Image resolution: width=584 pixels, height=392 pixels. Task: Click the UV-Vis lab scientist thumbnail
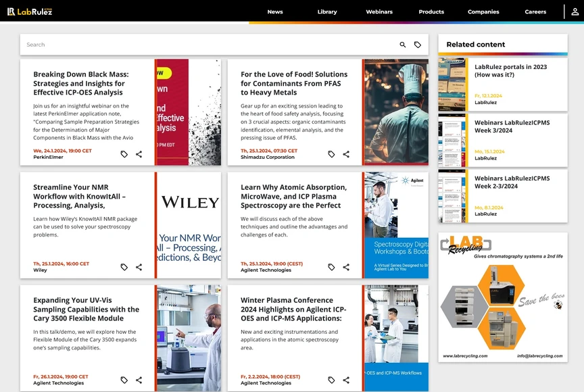[189, 338]
